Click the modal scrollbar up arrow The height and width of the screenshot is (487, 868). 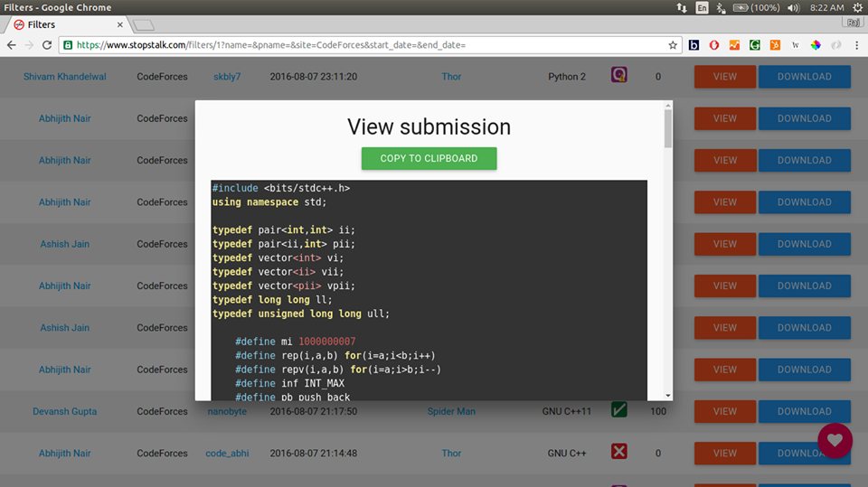coord(668,105)
